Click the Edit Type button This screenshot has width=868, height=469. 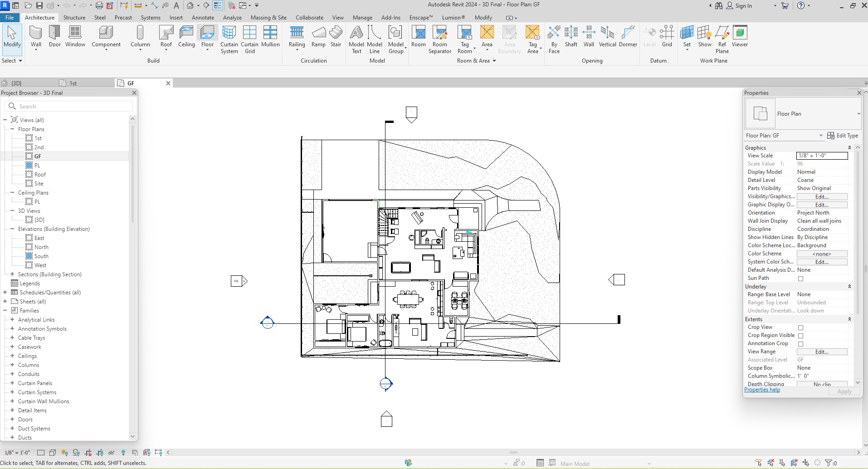pos(843,136)
